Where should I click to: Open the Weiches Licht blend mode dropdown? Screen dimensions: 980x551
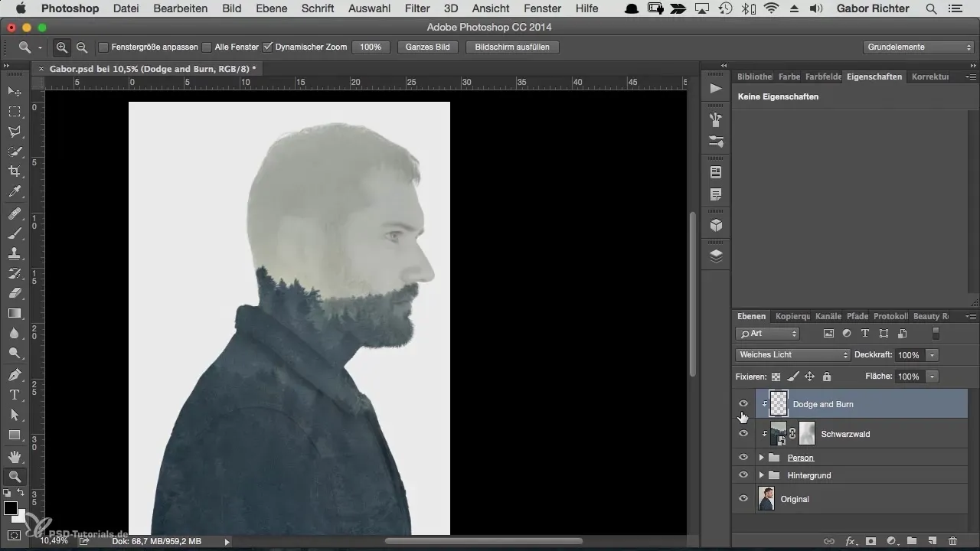point(792,355)
